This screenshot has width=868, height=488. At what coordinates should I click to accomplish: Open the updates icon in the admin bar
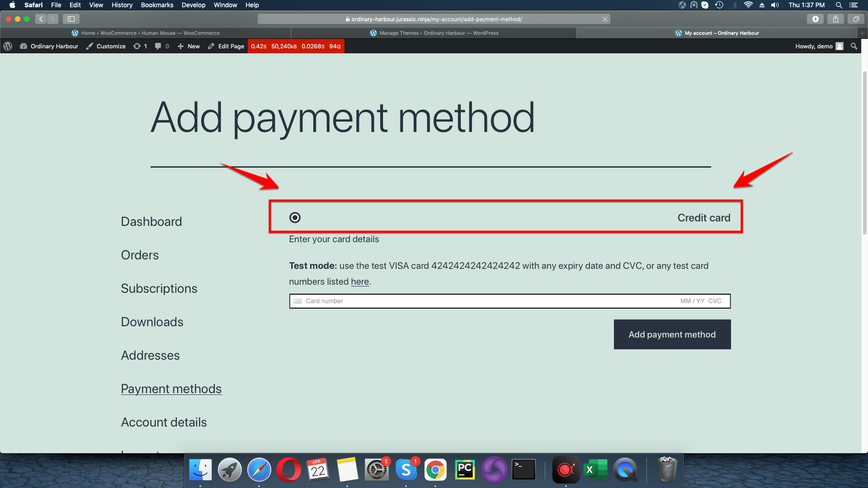[x=140, y=46]
